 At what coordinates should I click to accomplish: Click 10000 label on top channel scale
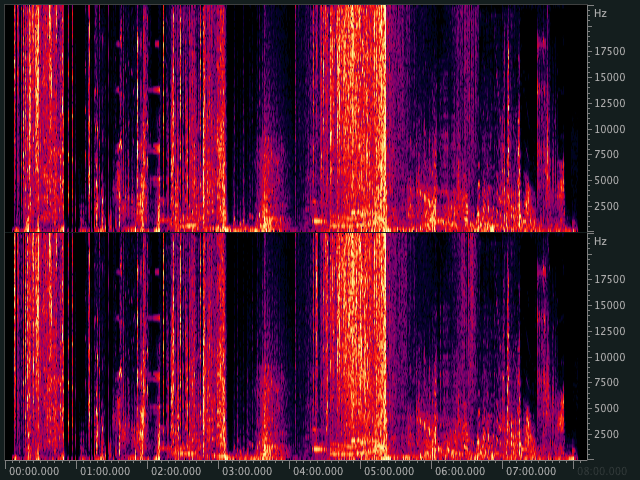point(609,129)
